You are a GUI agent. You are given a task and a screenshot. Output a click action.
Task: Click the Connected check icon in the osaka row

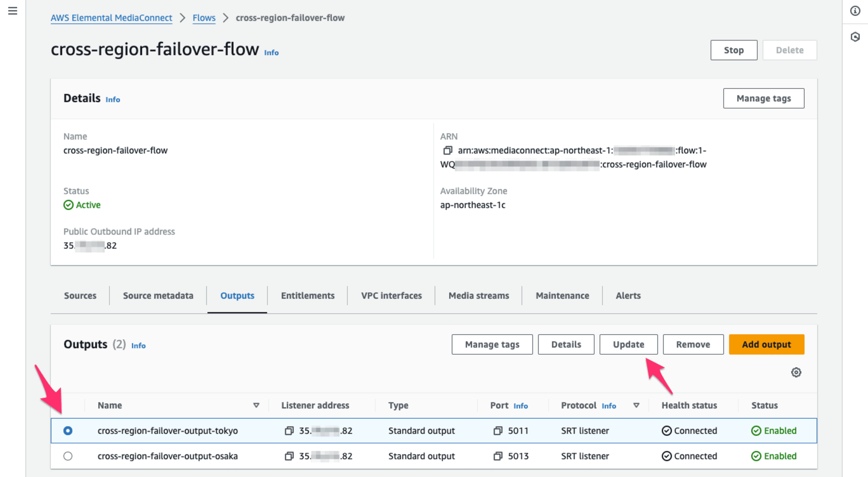click(x=667, y=456)
